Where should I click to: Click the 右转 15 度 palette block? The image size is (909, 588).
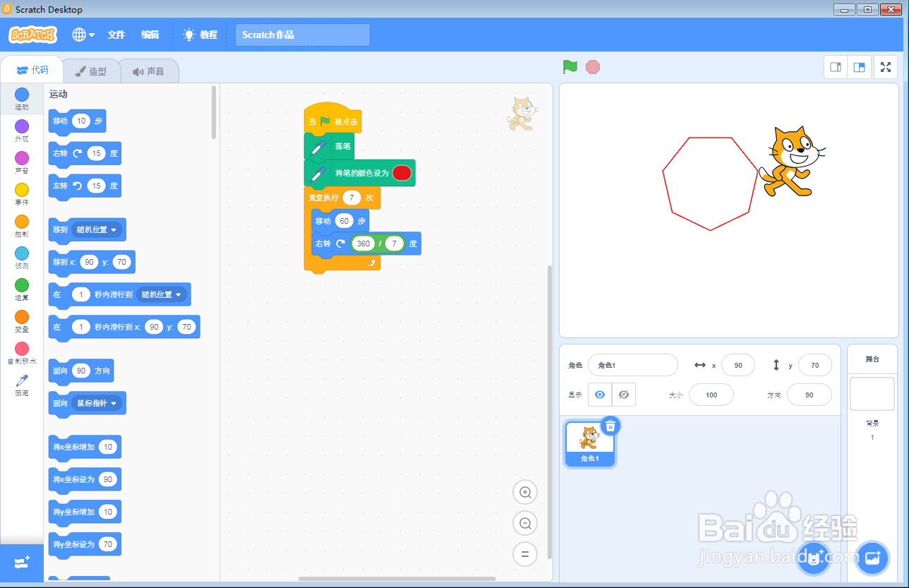pyautogui.click(x=85, y=153)
